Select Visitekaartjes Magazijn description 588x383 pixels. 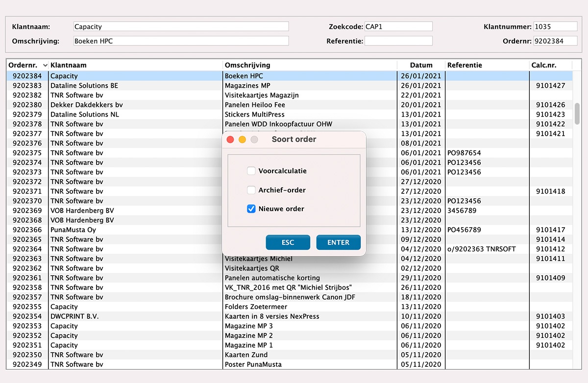[x=262, y=95]
